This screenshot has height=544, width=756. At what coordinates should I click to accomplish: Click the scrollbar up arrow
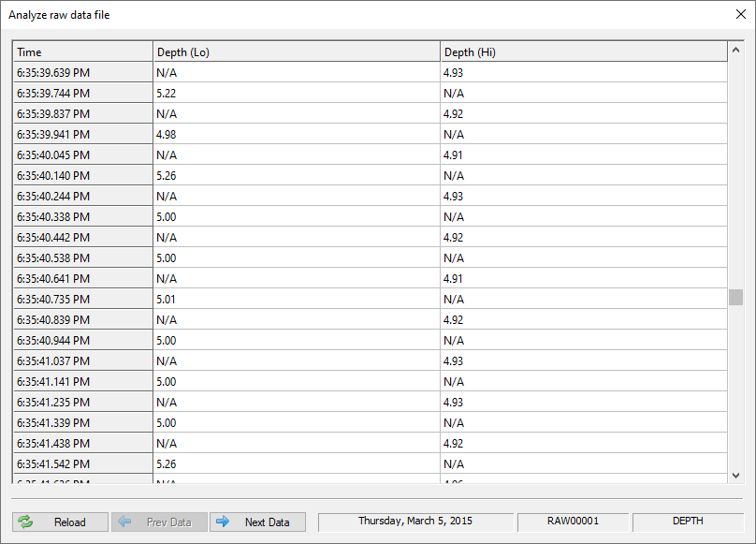pos(735,50)
